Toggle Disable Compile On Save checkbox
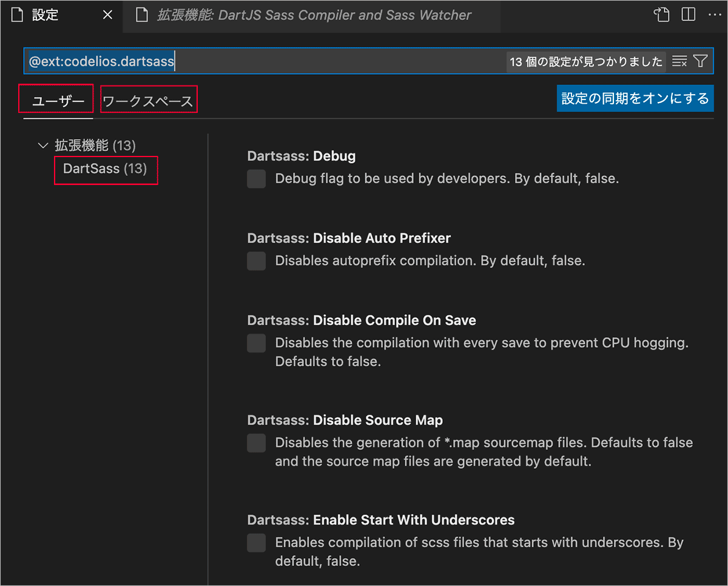The image size is (728, 586). click(x=256, y=343)
